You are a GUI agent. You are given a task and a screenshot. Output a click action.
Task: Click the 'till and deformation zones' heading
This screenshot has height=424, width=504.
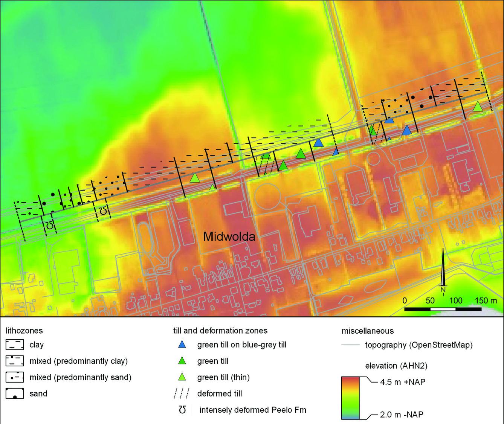220,331
